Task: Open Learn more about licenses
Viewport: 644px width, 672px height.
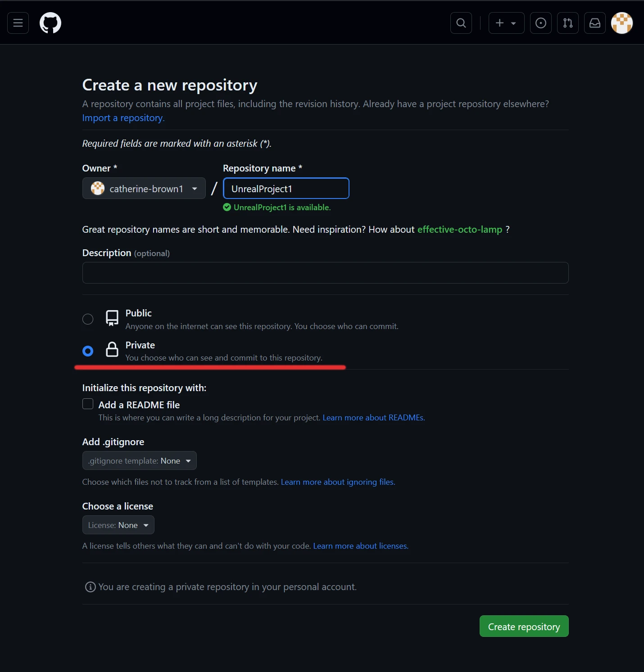Action: point(360,546)
